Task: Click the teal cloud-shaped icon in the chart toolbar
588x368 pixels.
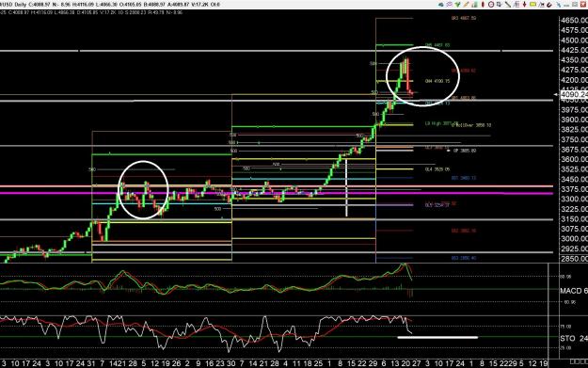Action: [x=441, y=5]
